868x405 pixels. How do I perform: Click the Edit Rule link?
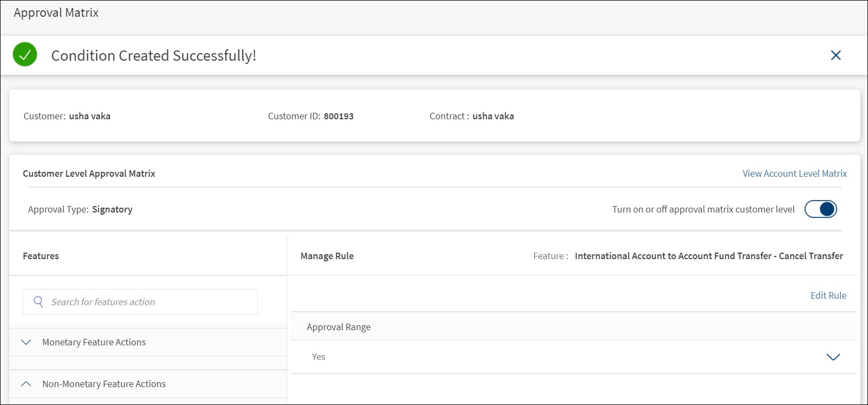[x=828, y=295]
